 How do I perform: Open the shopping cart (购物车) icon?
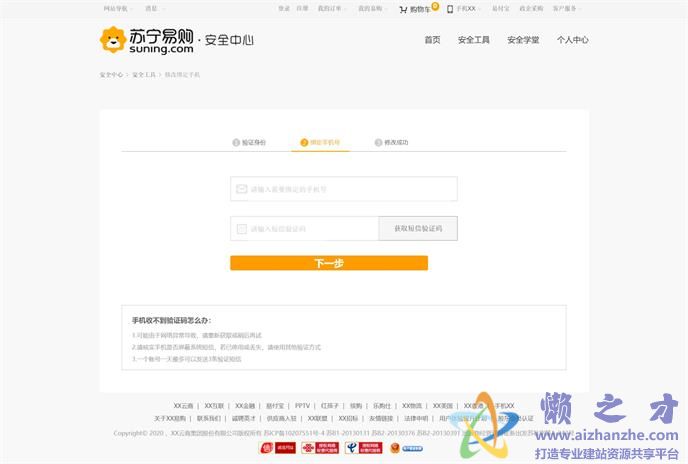click(403, 8)
